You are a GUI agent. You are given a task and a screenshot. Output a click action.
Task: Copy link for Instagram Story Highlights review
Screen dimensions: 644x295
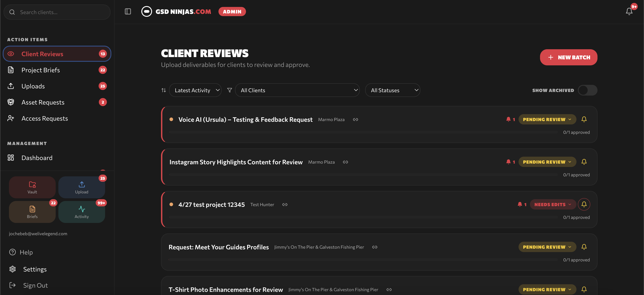[345, 162]
